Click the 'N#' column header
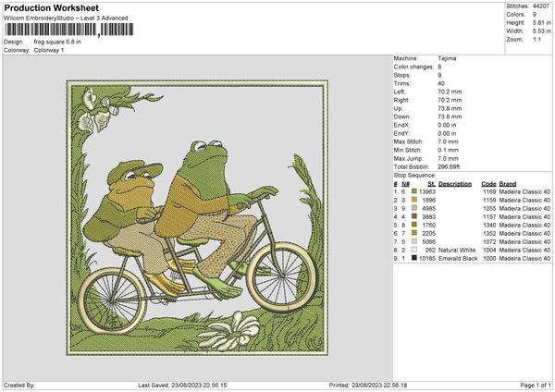The height and width of the screenshot is (392, 555). coord(405,184)
